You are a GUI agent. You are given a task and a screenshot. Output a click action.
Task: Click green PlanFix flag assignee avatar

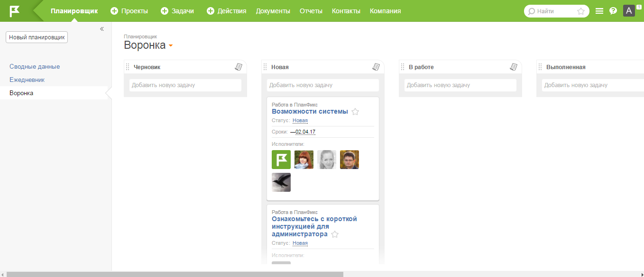coord(281,160)
